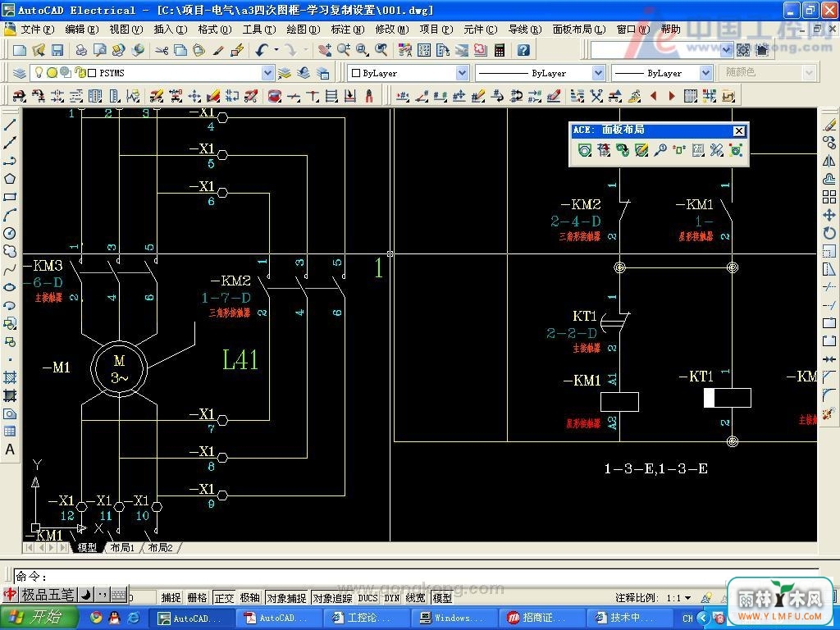Toggle the 栅格 grid display
This screenshot has width=840, height=630.
(197, 597)
